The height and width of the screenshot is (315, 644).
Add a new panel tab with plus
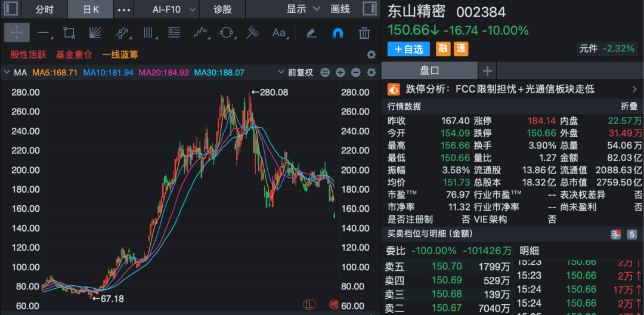pyautogui.click(x=487, y=70)
